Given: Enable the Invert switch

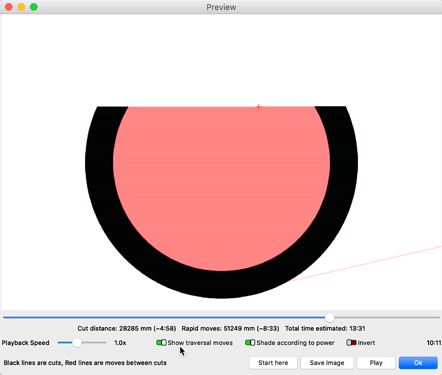Looking at the screenshot, I should point(351,343).
